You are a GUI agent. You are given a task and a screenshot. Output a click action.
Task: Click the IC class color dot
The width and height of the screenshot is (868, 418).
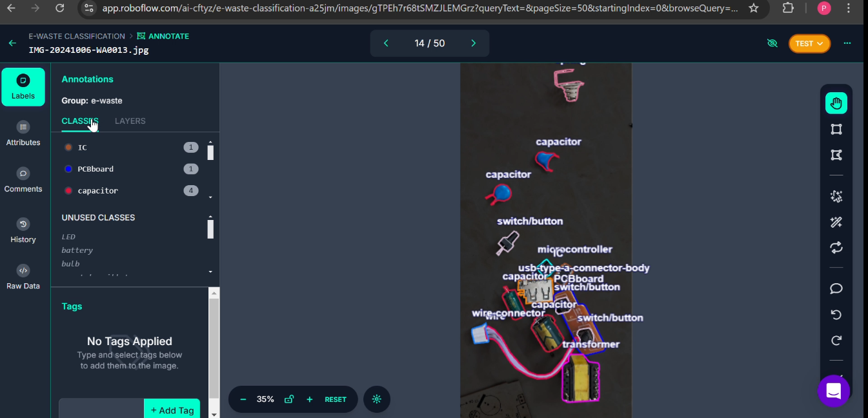pos(68,148)
